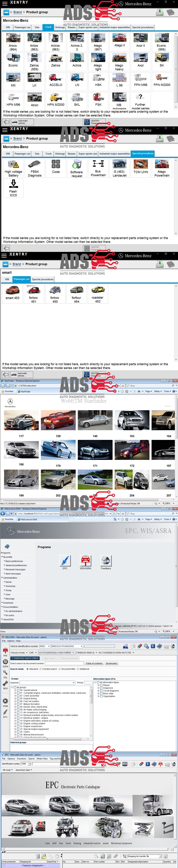Select Full-text search mode
178x868 pixels.
point(41,669)
